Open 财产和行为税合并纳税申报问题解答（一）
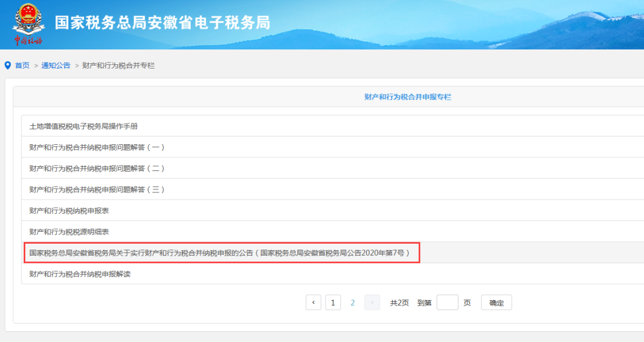This screenshot has height=342, width=644. (x=97, y=147)
